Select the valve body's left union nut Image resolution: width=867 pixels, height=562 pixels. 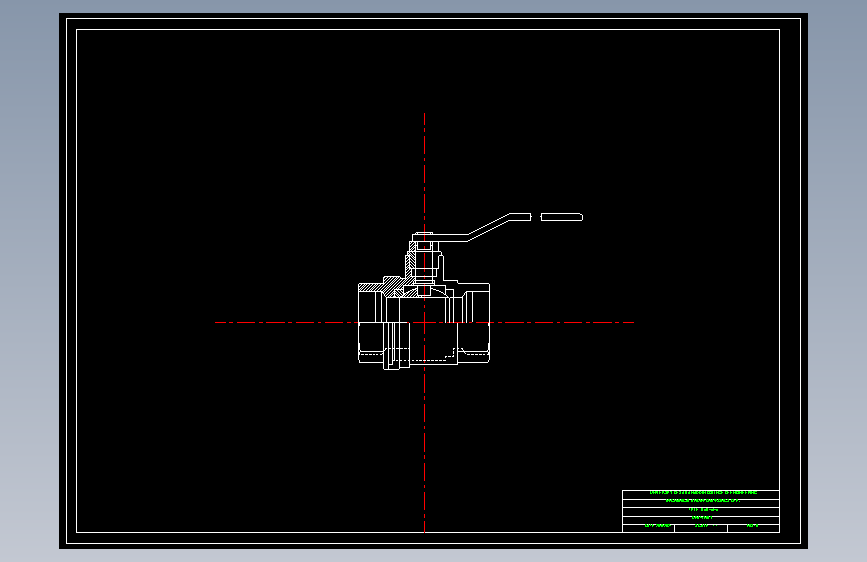(396, 345)
